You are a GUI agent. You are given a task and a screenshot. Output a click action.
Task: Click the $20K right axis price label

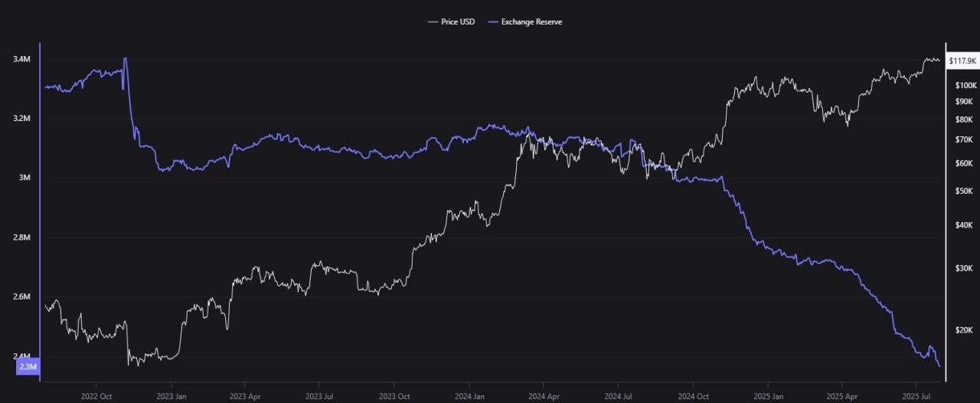963,330
